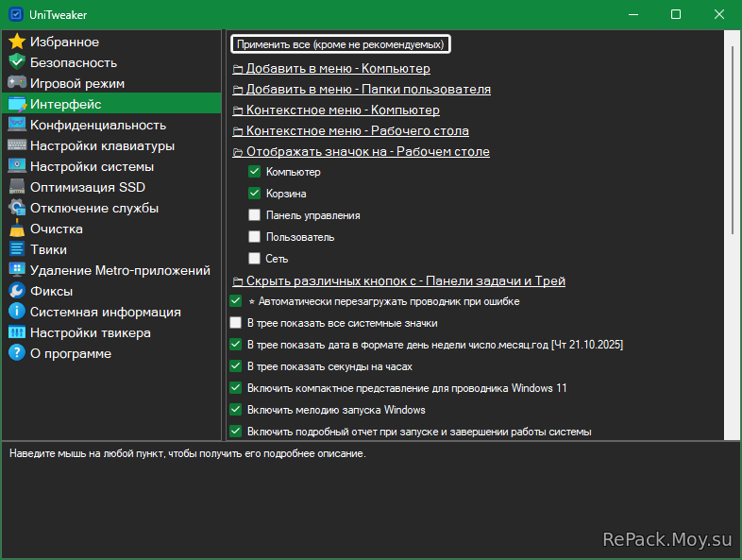Click the broom icon for Очистка
Viewport: 742px width, 560px height.
click(16, 229)
